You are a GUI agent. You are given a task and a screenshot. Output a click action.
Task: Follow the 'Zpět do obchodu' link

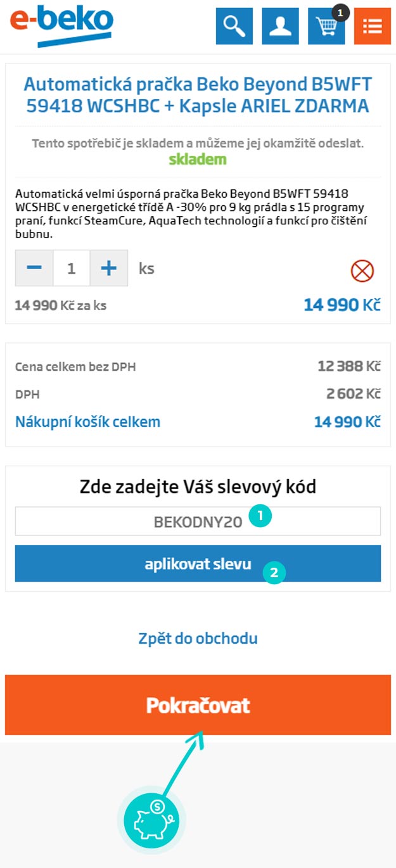click(x=198, y=638)
